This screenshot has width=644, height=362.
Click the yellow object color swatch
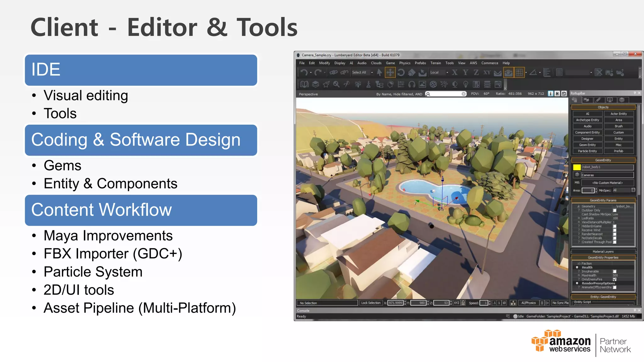point(577,167)
